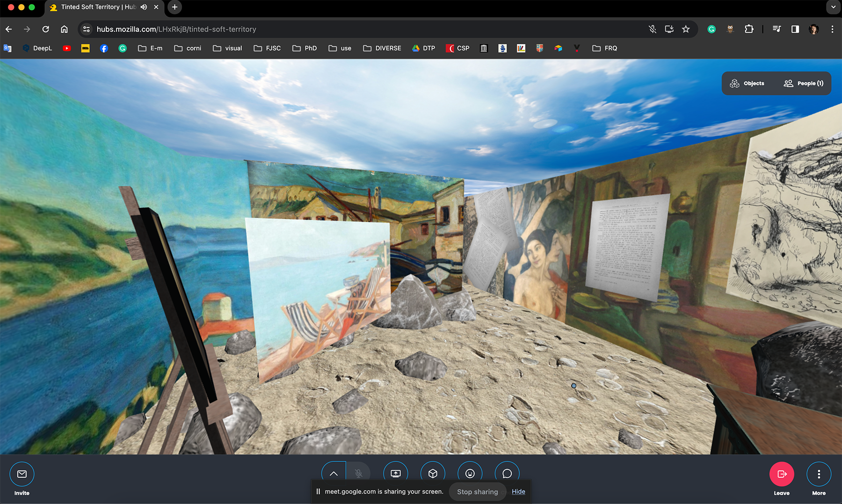The width and height of the screenshot is (842, 504).
Task: View site information icon in address bar
Action: click(x=86, y=29)
